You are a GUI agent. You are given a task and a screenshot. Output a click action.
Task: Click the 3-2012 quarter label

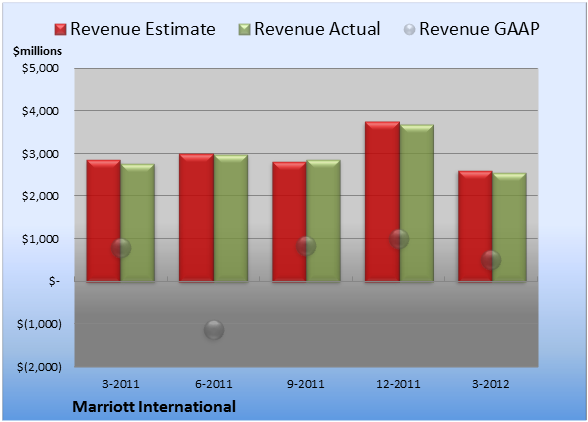[491, 384]
